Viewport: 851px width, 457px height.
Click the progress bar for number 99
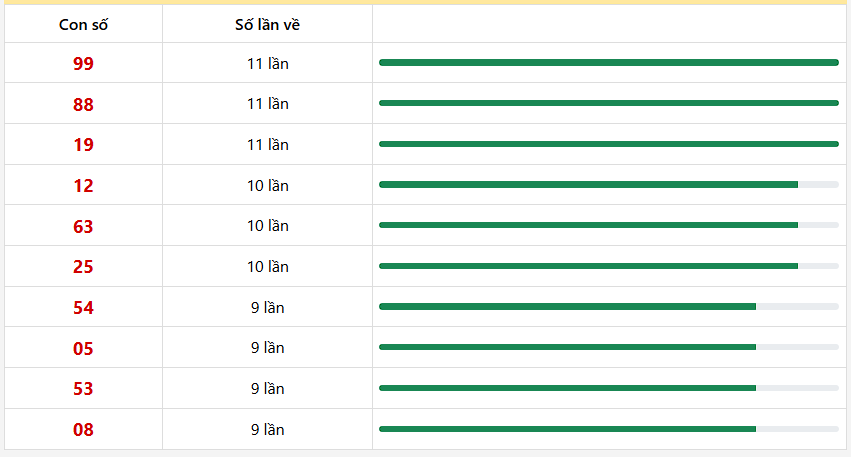(609, 62)
